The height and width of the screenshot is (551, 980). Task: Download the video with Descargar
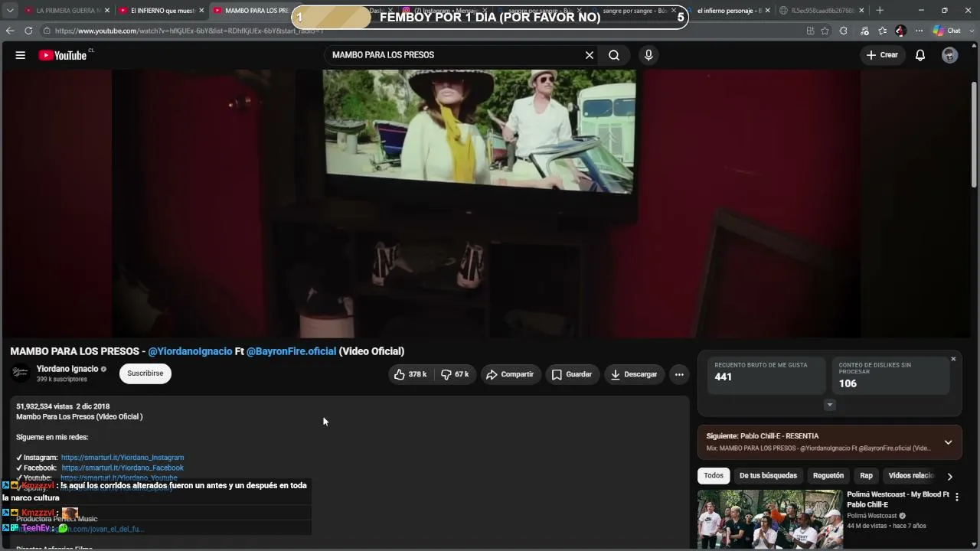[x=634, y=374]
